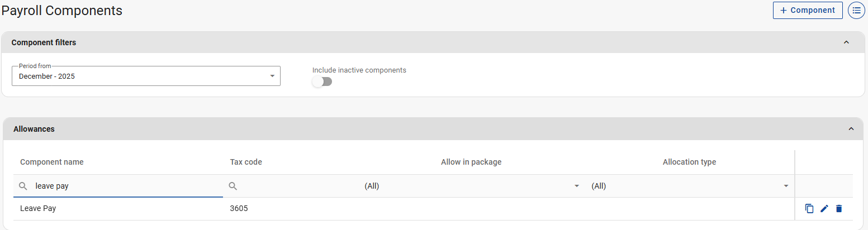Toggle Include inactive components switch
This screenshot has width=868, height=230.
pos(322,82)
